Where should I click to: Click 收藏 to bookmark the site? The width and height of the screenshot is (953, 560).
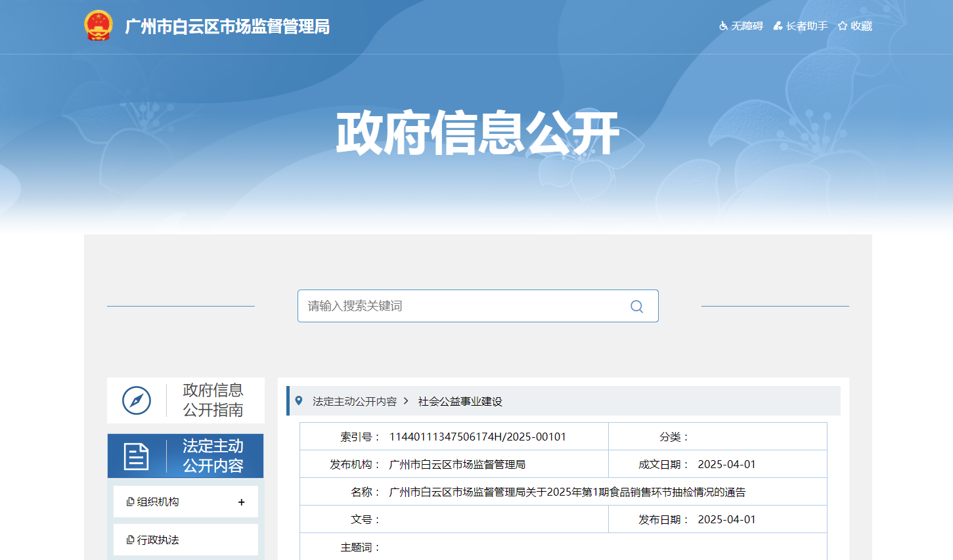tap(861, 26)
